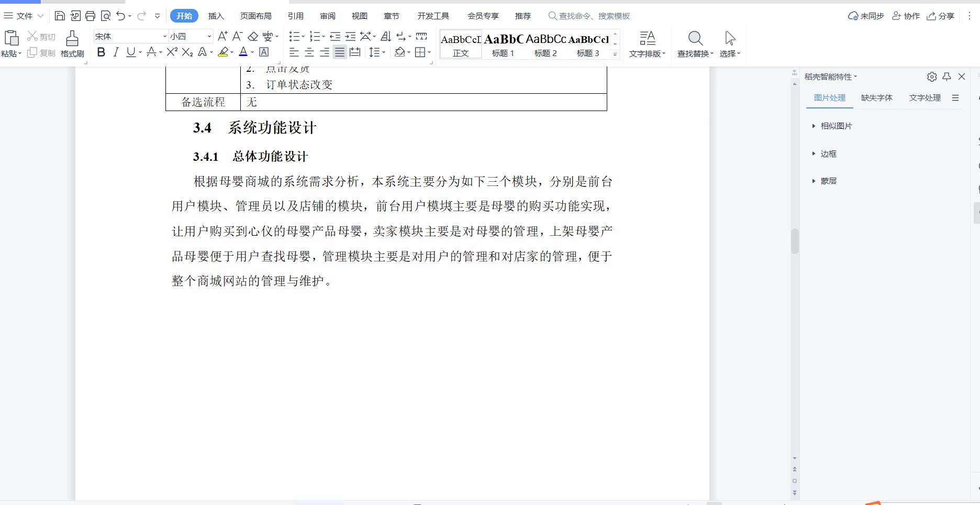Click the ruler tab stops icon
The image size is (980, 505).
421,36
